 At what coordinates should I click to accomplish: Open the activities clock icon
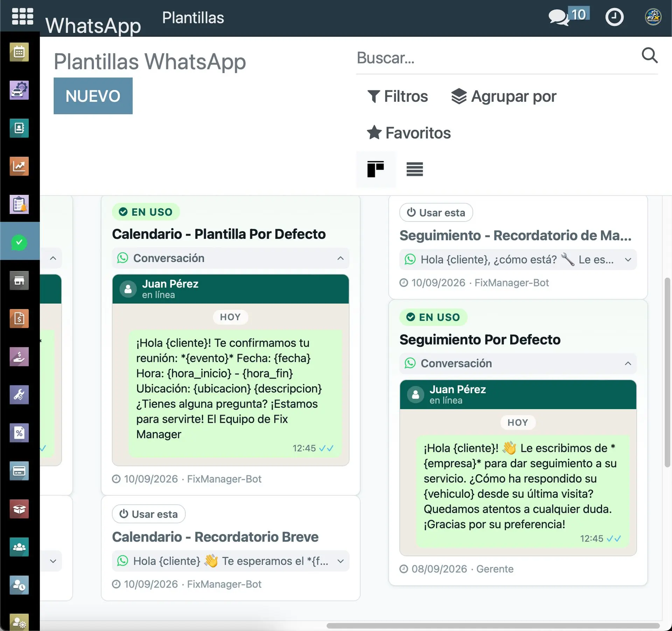click(614, 17)
